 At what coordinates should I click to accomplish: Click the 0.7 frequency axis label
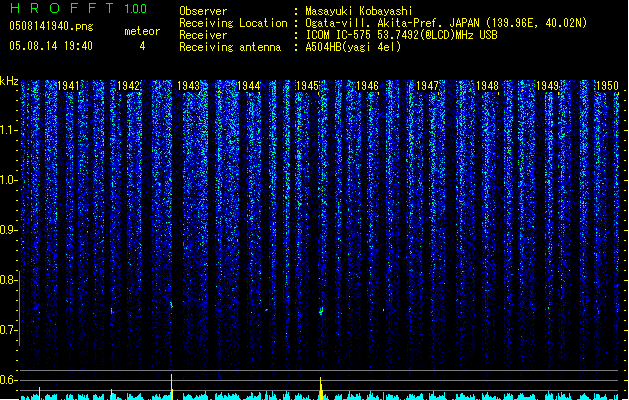(8, 330)
